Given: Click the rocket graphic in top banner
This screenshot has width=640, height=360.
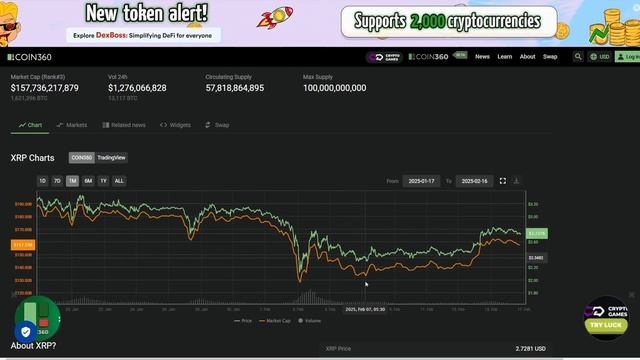Looking at the screenshot, I should tap(275, 17).
